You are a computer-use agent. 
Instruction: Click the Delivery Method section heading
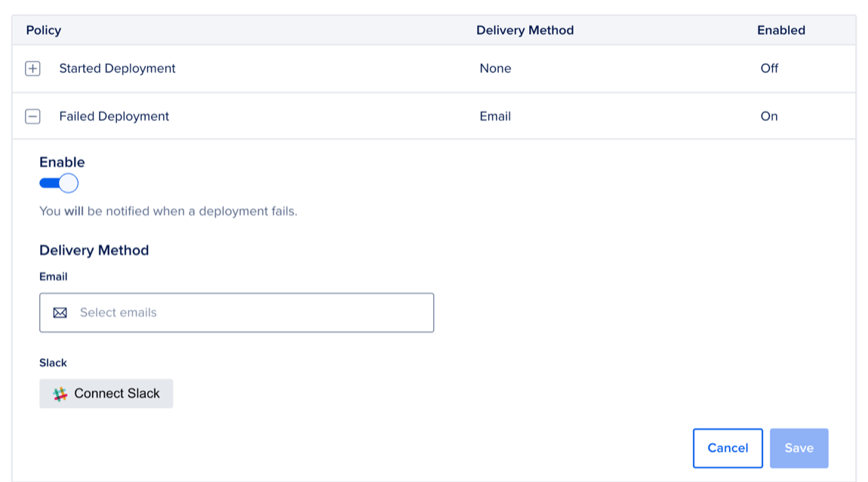coord(94,250)
